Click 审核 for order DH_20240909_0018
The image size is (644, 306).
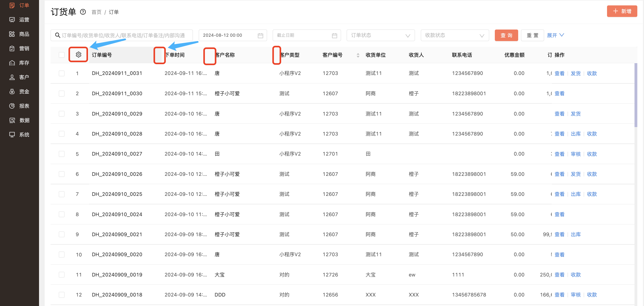click(x=576, y=295)
